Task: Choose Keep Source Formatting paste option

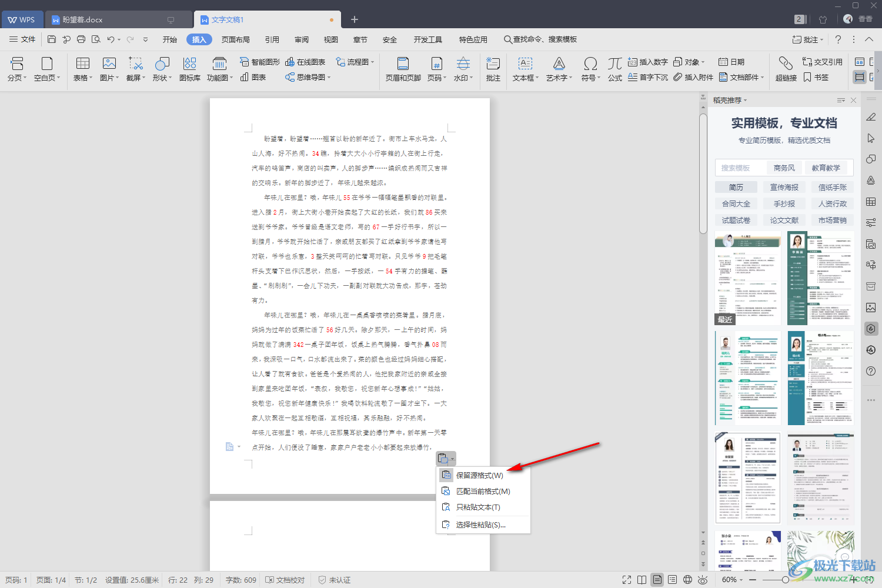Action: pos(479,475)
